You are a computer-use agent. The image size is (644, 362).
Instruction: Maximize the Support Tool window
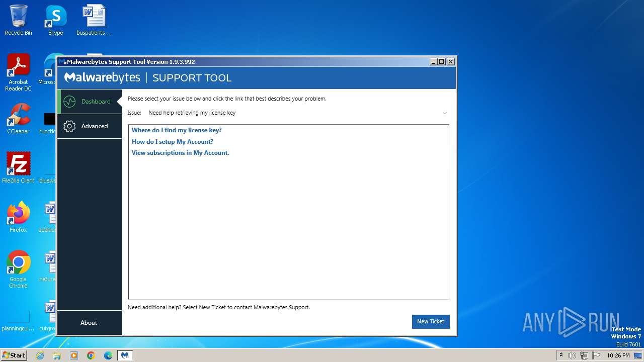(442, 62)
